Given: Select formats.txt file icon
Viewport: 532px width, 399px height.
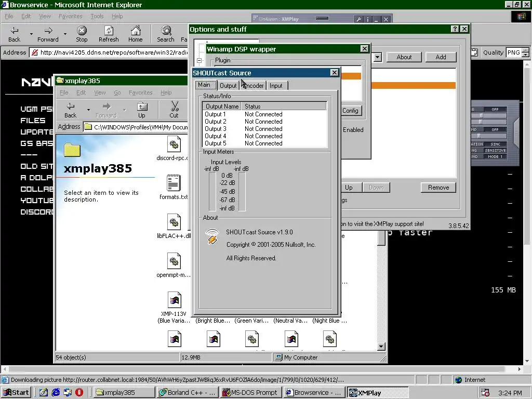Looking at the screenshot, I should point(174,182).
